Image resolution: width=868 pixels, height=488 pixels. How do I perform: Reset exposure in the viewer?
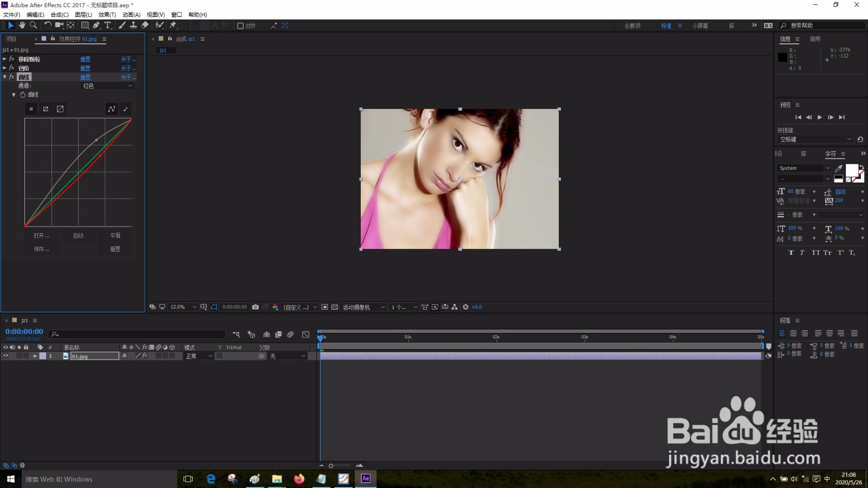pos(465,307)
